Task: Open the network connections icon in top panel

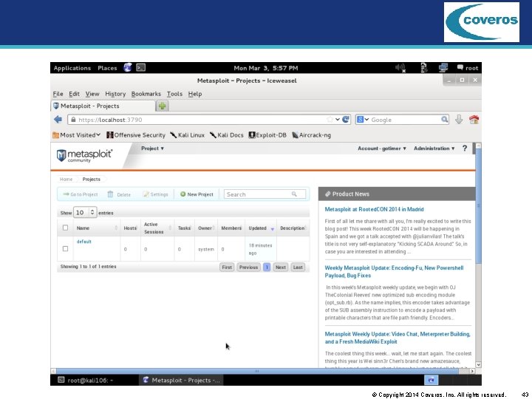Action: click(x=443, y=68)
